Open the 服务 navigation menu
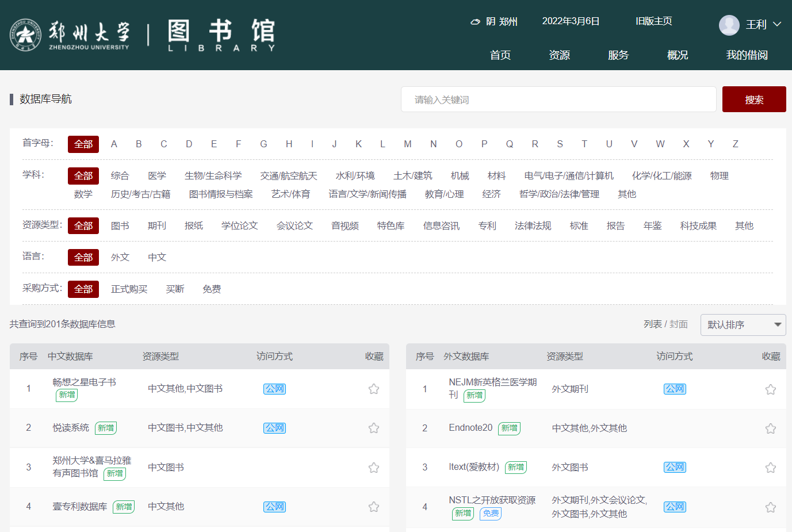Screen dimensions: 792x532 [x=618, y=55]
